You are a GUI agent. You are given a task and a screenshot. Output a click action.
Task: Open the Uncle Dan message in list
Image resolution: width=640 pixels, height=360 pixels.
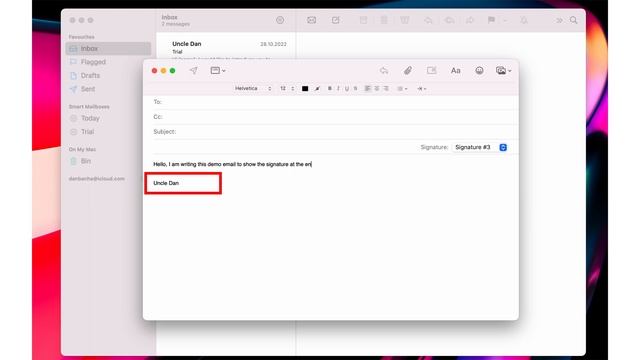[x=226, y=49]
